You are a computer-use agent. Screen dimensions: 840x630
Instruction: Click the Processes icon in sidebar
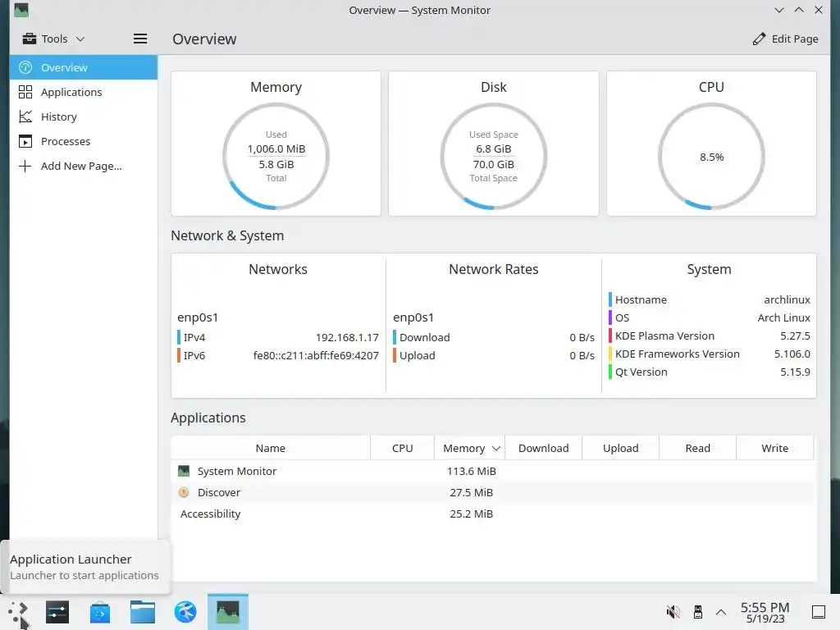(x=25, y=141)
